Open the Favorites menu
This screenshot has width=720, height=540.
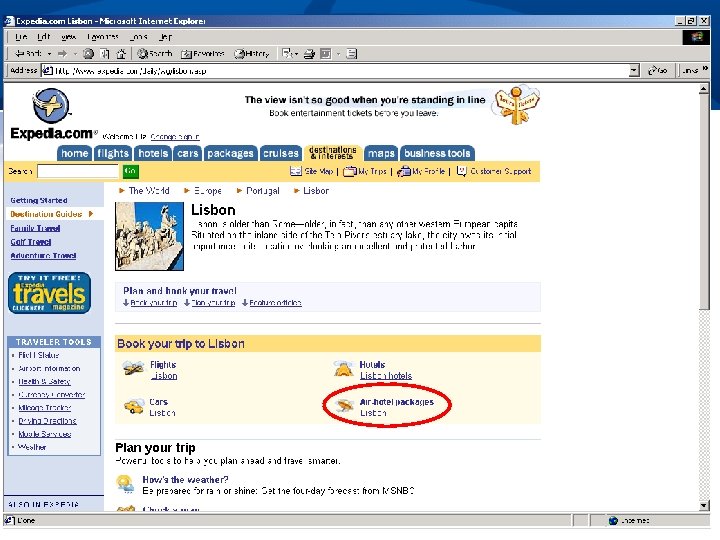pos(102,37)
